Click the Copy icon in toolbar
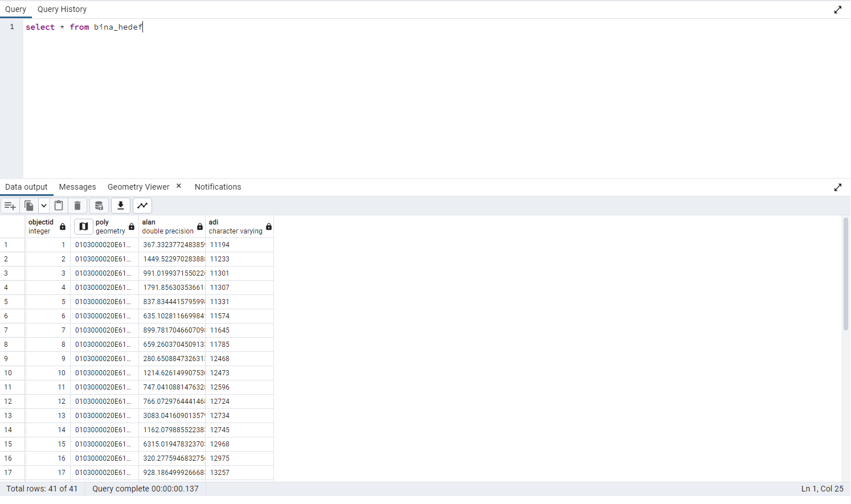This screenshot has height=504, width=851. 29,206
